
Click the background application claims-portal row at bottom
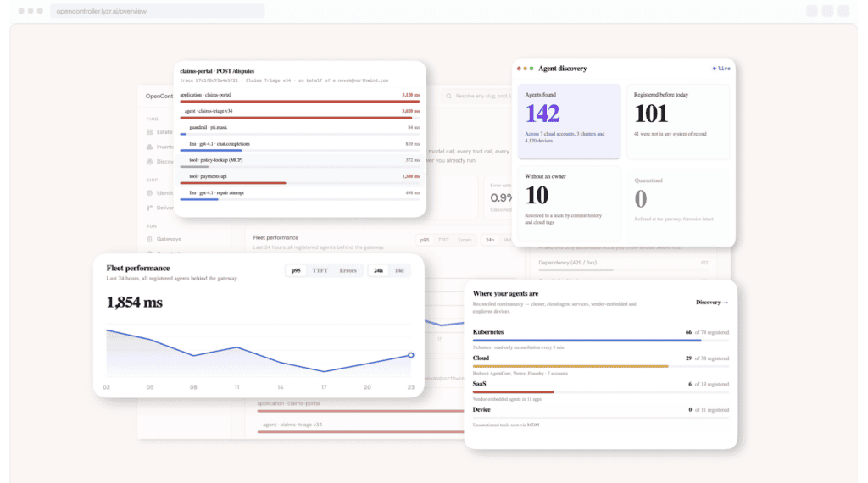coord(359,407)
